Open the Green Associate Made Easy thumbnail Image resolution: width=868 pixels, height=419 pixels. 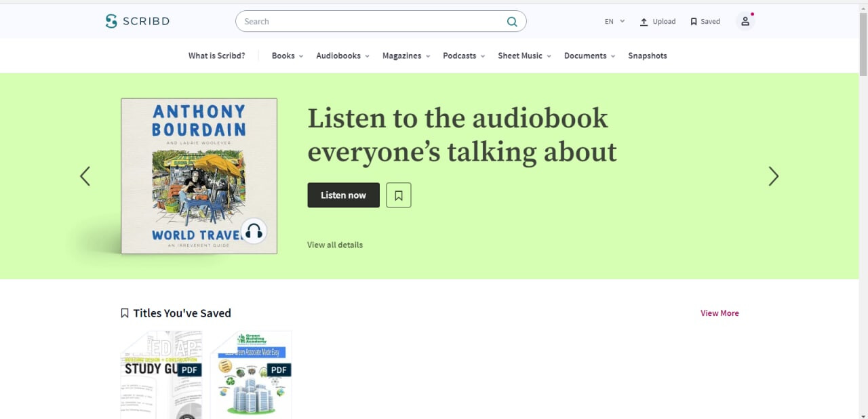[251, 374]
